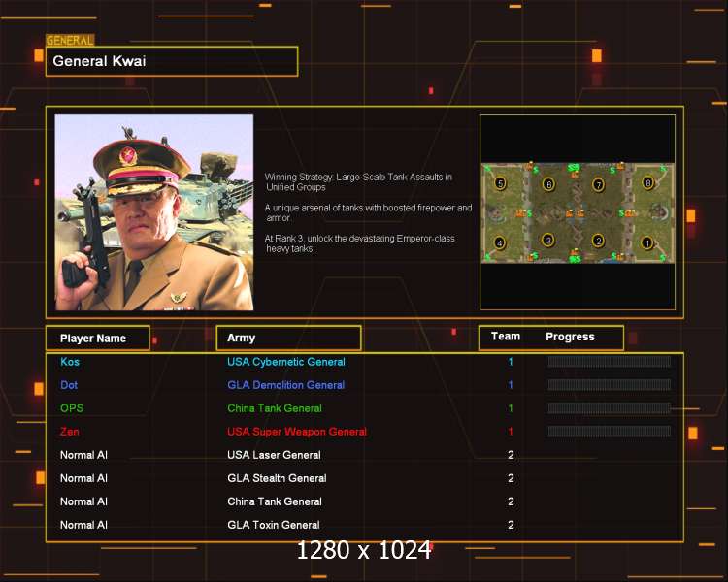Image resolution: width=728 pixels, height=582 pixels.
Task: Click the USA Super Weapon General entry
Action: (x=297, y=432)
